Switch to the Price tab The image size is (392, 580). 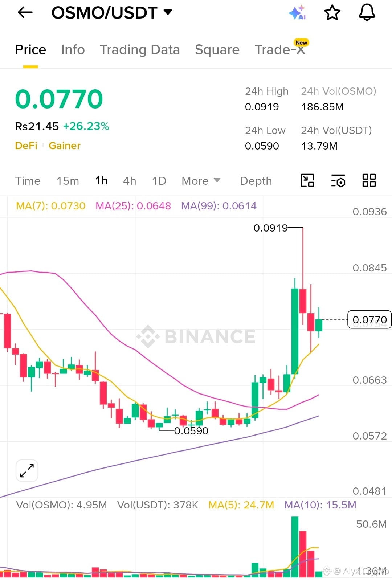[x=30, y=50]
